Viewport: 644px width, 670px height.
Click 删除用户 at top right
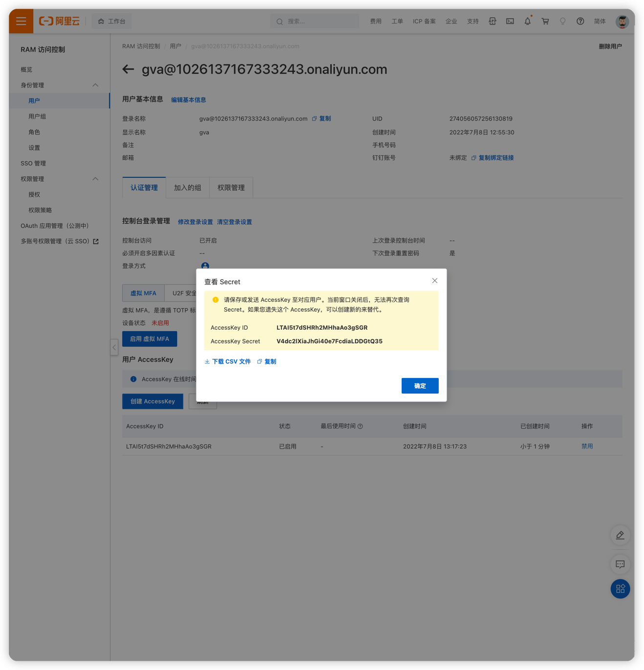(x=610, y=46)
